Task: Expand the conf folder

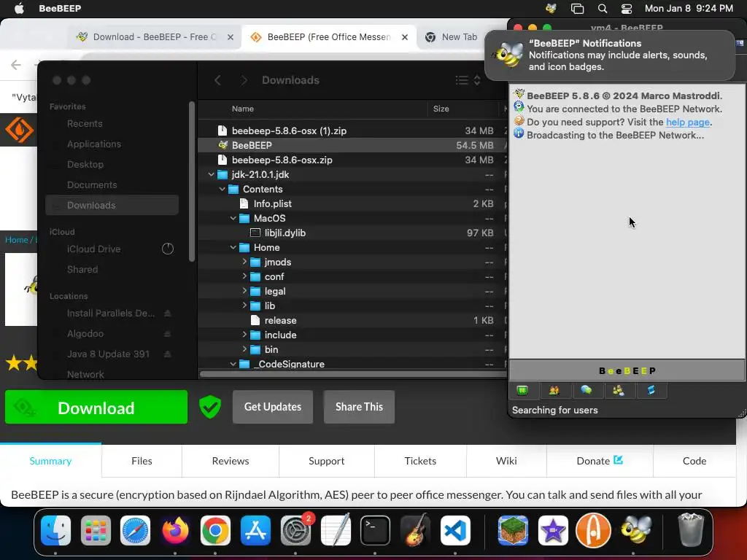Action: tap(244, 276)
